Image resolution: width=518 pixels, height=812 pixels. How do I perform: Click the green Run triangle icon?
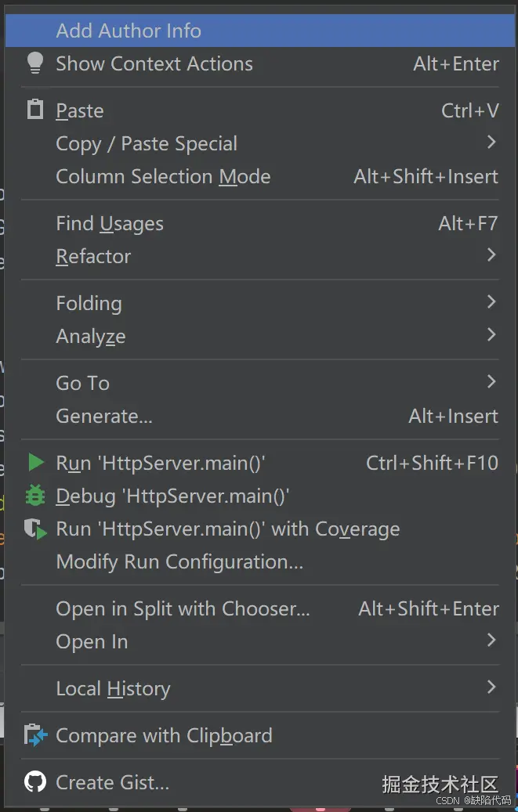point(35,463)
